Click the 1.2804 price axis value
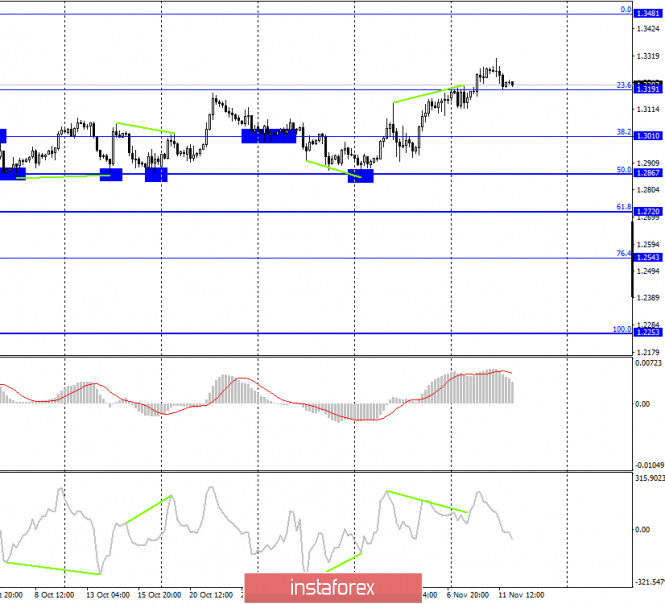The width and height of the screenshot is (665, 604). coord(648,190)
